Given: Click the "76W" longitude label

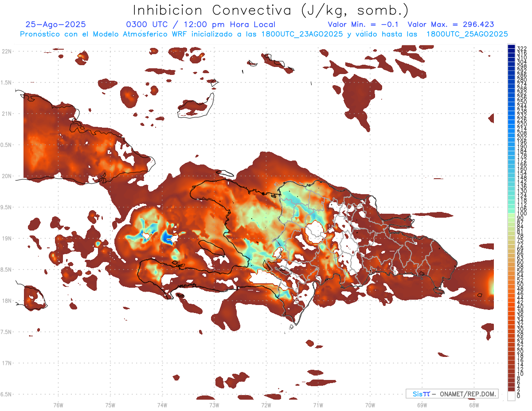Looking at the screenshot, I should tap(58, 405).
